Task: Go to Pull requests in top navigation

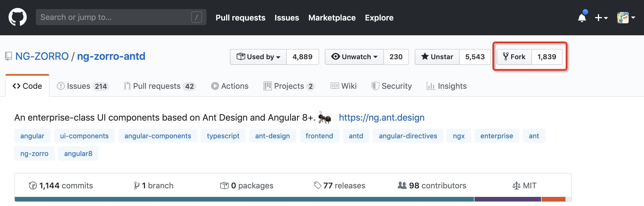Action: coord(240,18)
